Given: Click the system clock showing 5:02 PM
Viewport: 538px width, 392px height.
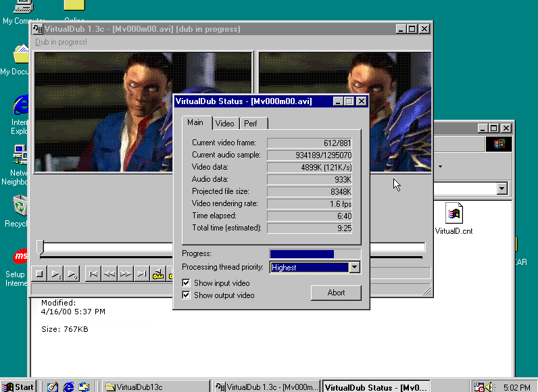Looking at the screenshot, I should click(x=517, y=387).
